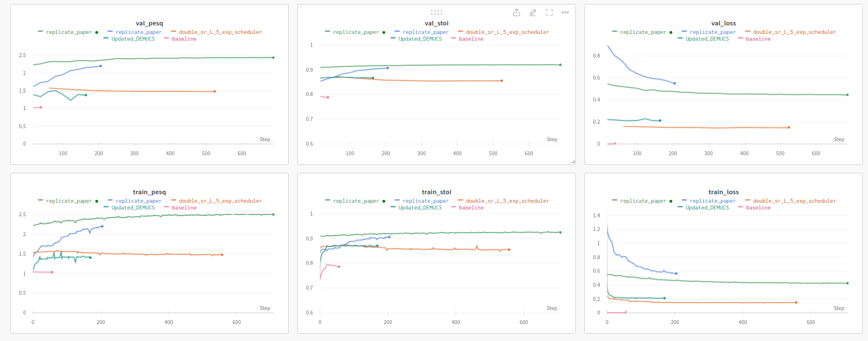Open the three-dot more menu on val_stoi
The image size is (868, 341).
(x=565, y=12)
